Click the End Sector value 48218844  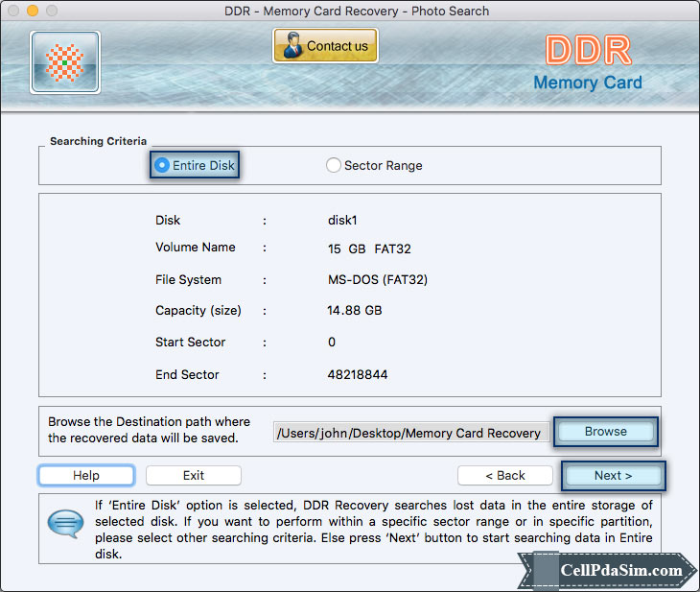358,374
